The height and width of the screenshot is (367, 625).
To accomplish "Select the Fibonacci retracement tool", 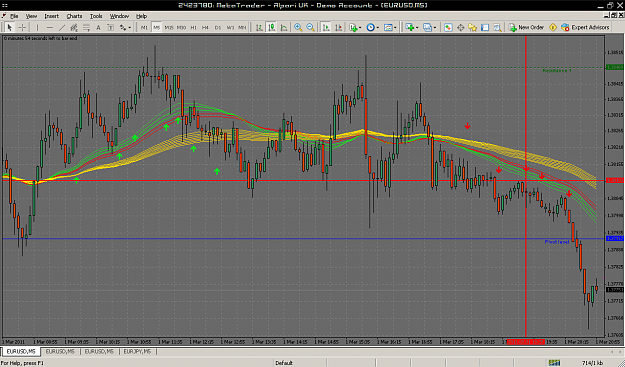I will click(x=86, y=27).
